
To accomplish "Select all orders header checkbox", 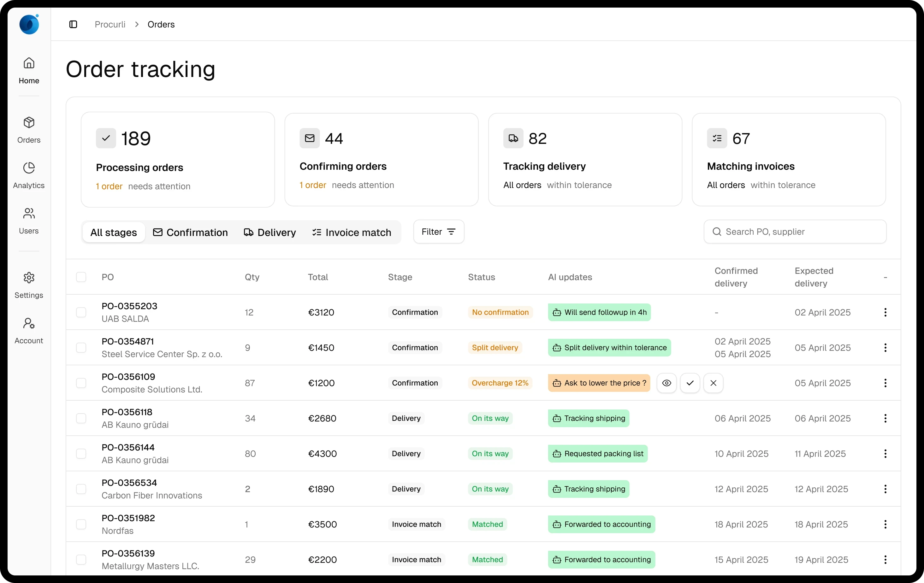I will (x=81, y=277).
